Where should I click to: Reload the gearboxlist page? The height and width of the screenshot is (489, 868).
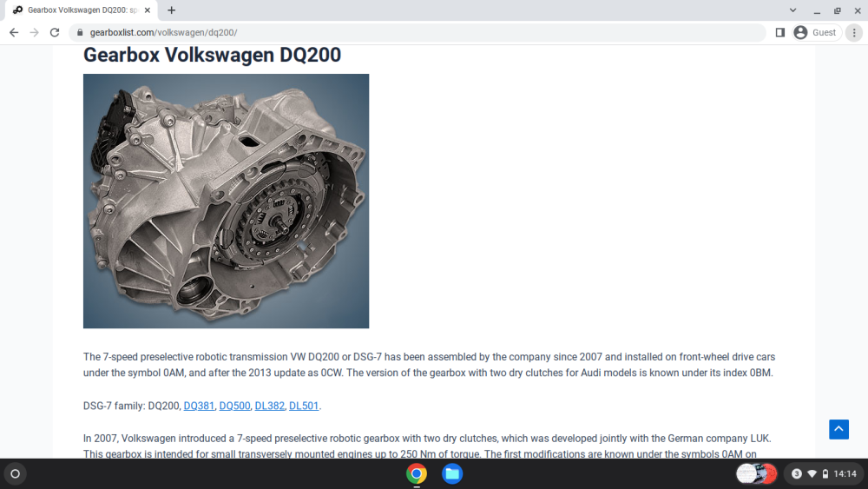(x=54, y=33)
